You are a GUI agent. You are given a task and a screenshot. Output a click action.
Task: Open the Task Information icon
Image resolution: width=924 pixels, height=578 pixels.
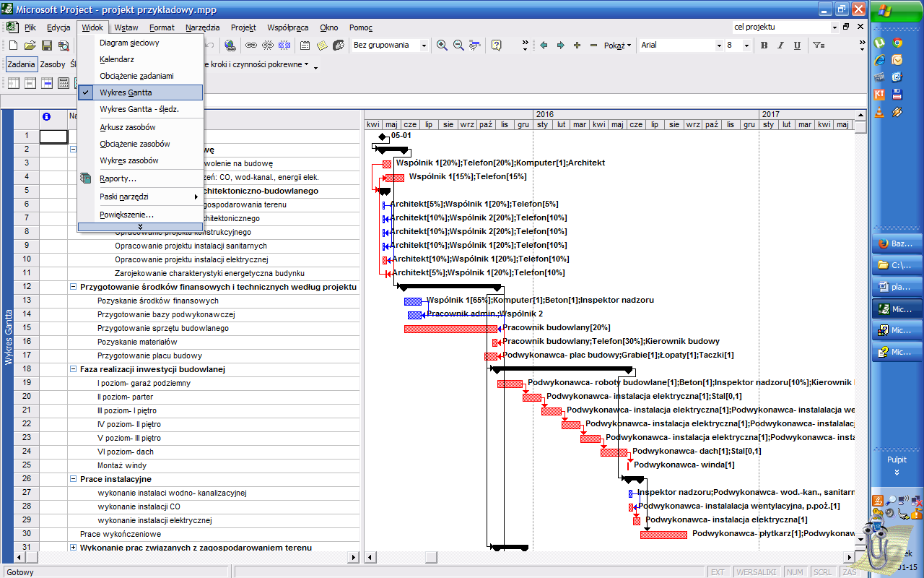[305, 46]
